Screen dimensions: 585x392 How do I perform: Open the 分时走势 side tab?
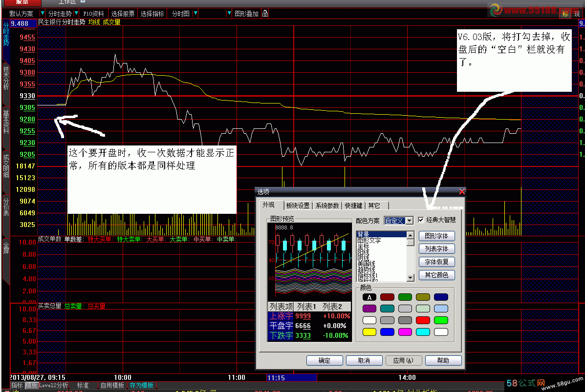pos(6,34)
